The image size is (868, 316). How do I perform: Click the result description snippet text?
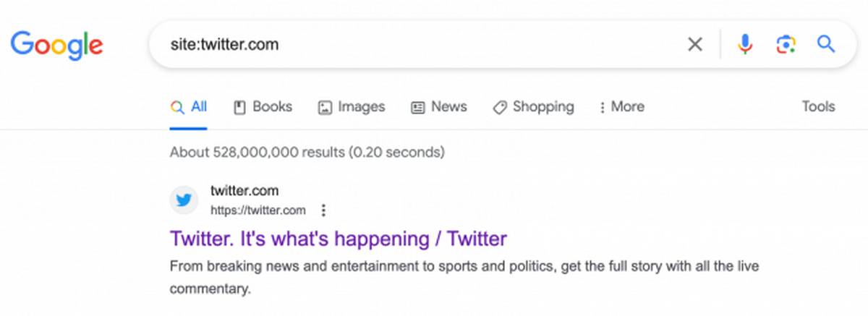[463, 266]
